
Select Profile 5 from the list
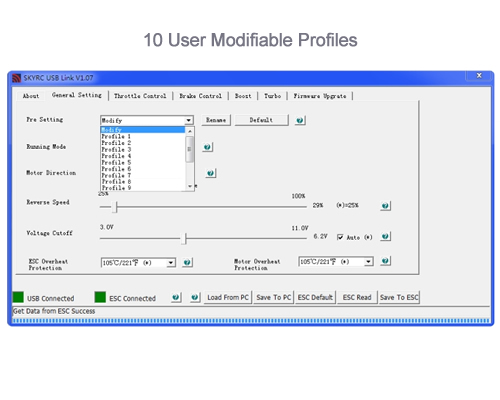pos(143,162)
